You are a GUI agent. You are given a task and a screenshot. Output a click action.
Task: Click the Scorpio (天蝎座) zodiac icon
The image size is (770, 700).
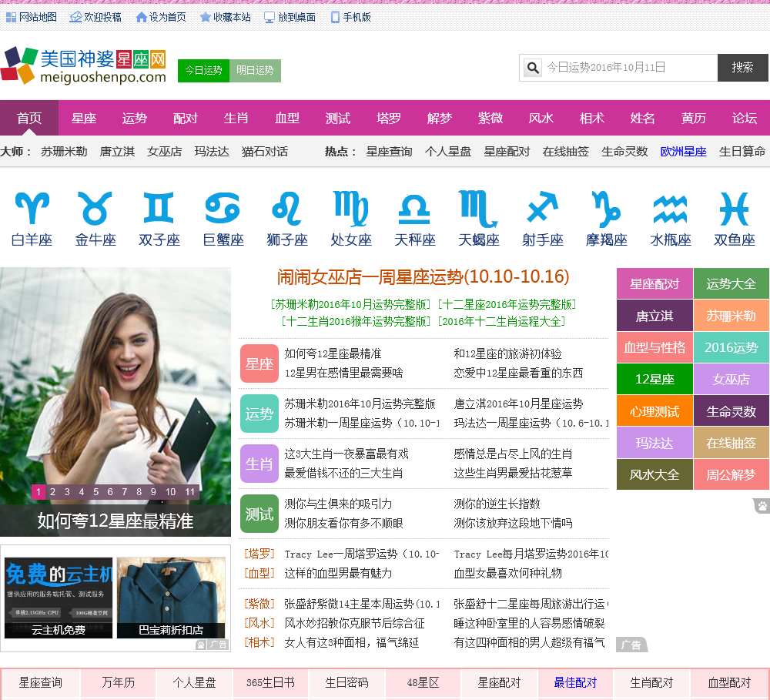coord(478,209)
